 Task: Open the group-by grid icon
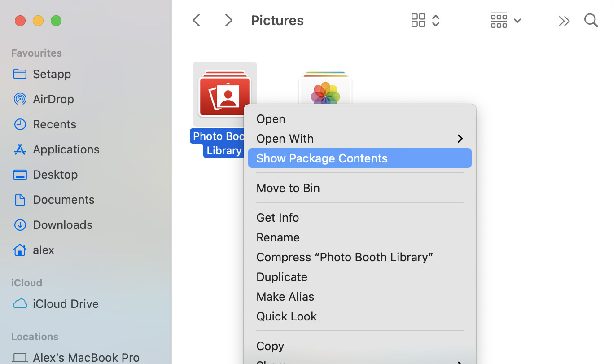click(x=499, y=20)
